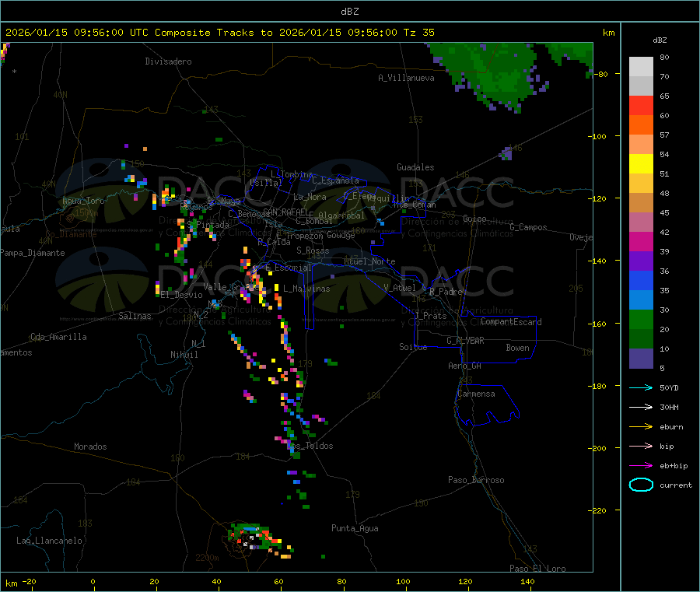
Task: Click the cyan 50YD arrow legend icon
Action: pos(641,387)
